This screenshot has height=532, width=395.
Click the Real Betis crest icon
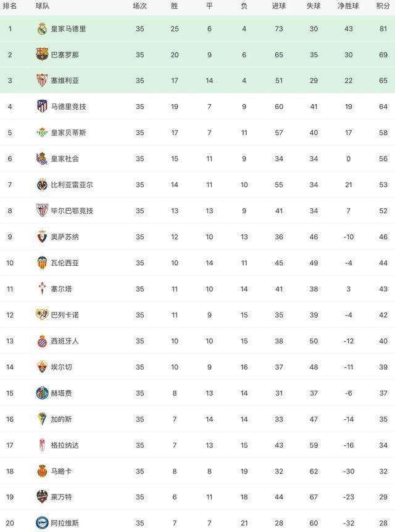click(x=42, y=133)
